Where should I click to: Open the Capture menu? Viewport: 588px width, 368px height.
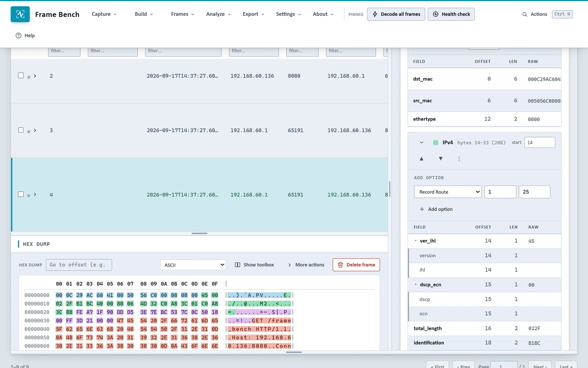(x=104, y=14)
